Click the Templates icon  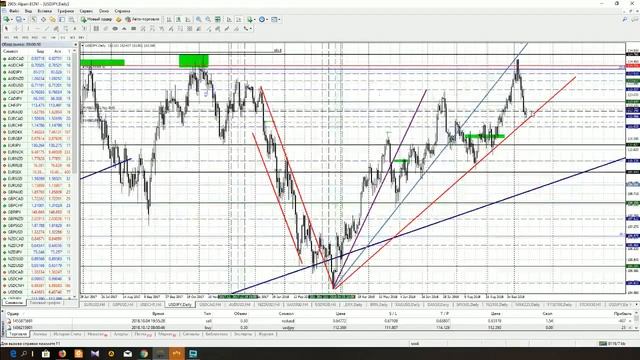tap(274, 19)
